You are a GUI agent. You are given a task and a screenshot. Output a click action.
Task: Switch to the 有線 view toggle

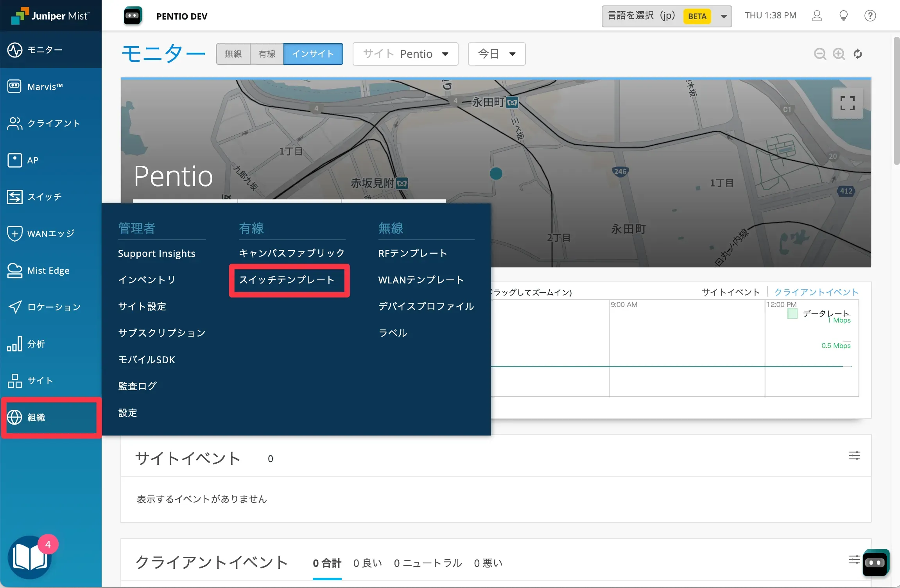(x=267, y=54)
